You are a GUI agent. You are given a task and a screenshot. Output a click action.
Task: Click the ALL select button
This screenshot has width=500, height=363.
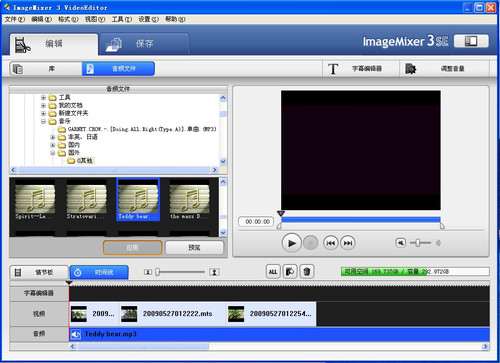273,272
